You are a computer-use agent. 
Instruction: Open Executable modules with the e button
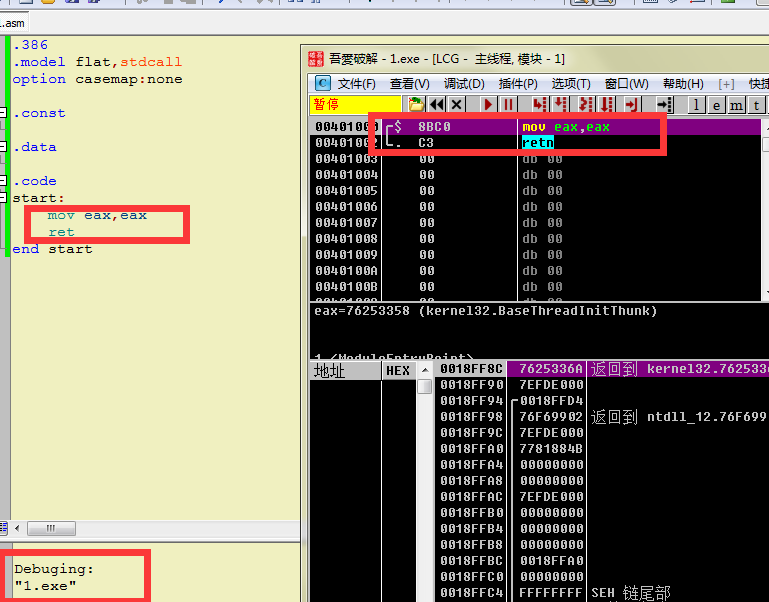717,105
